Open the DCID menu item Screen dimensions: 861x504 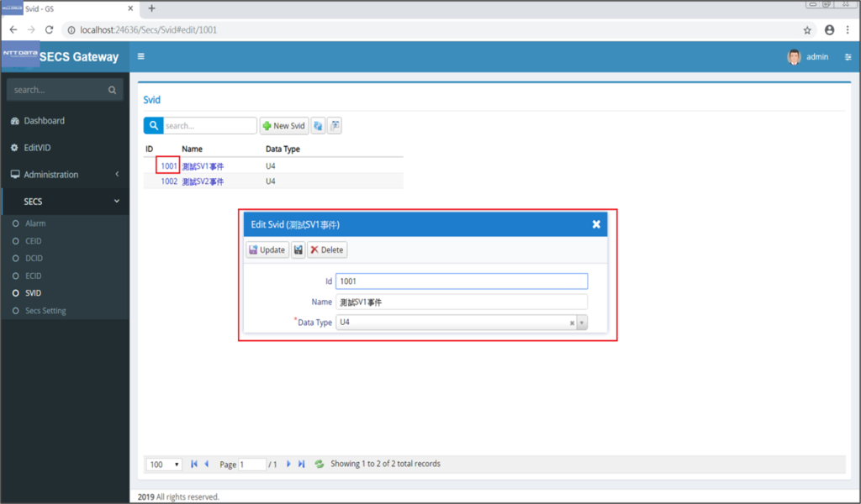click(34, 259)
